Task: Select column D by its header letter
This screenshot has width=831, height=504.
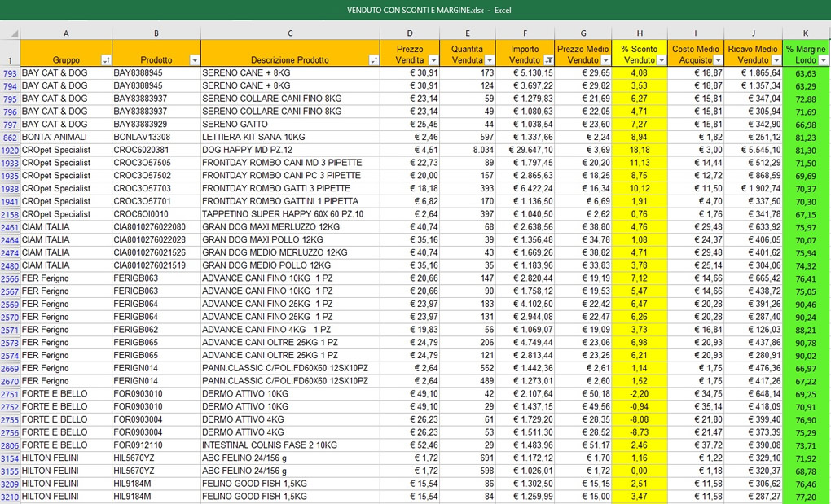Action: pos(410,33)
